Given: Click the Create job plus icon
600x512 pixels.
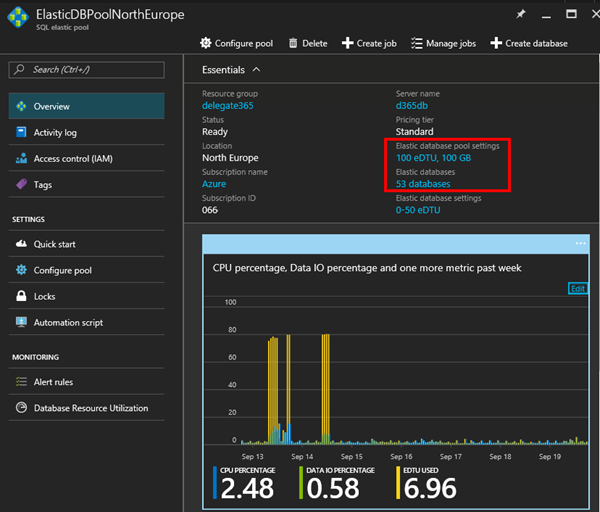Looking at the screenshot, I should [348, 43].
